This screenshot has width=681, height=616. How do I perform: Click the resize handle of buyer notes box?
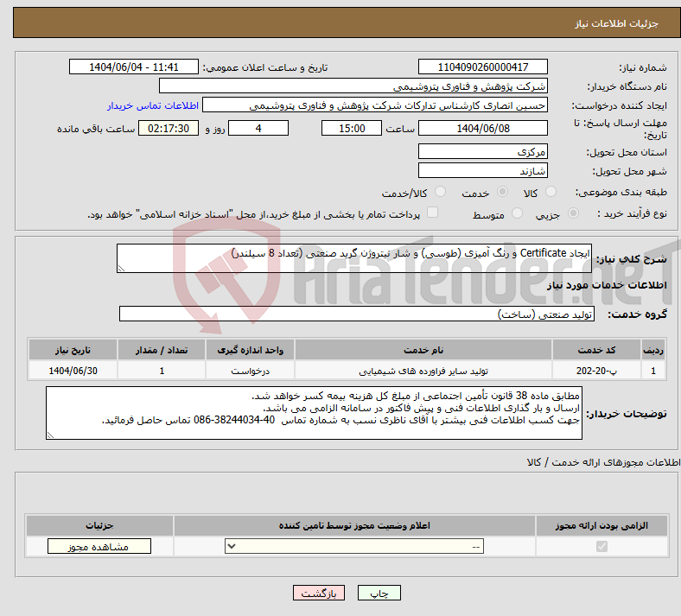point(50,435)
